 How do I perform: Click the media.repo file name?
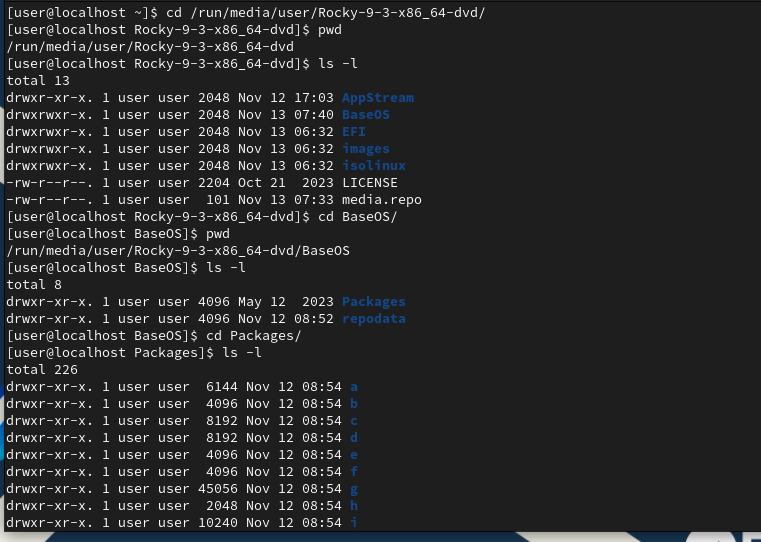381,200
